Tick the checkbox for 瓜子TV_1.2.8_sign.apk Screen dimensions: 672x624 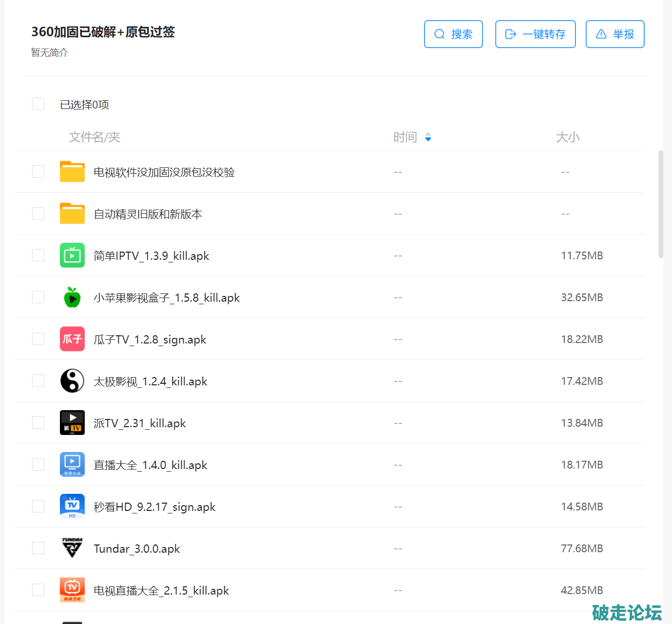tap(38, 339)
